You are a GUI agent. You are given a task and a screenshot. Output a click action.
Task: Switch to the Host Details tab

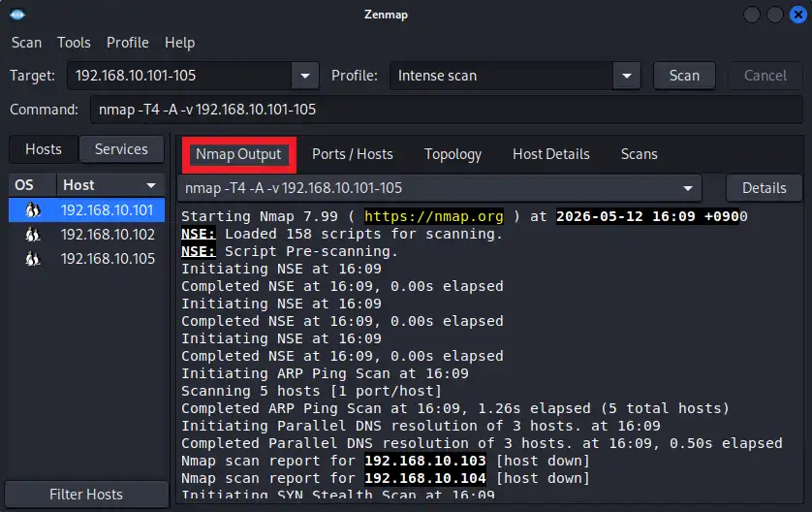click(x=551, y=154)
